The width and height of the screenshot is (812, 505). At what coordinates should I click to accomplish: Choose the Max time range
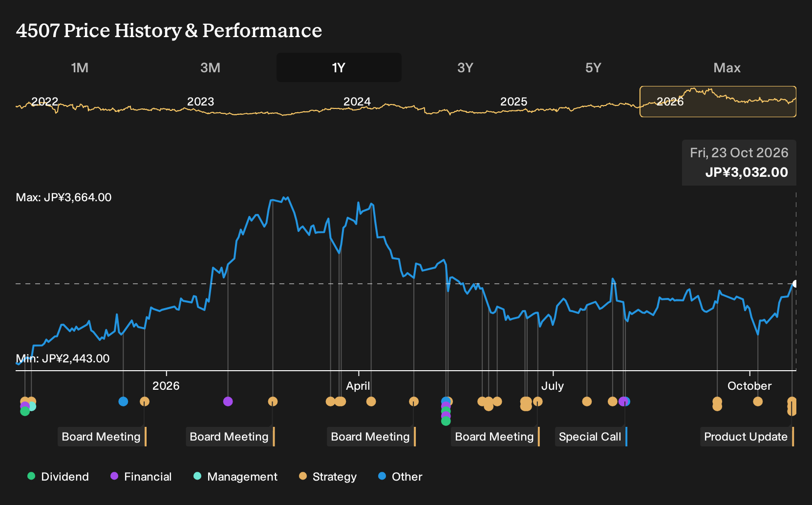[x=727, y=67]
